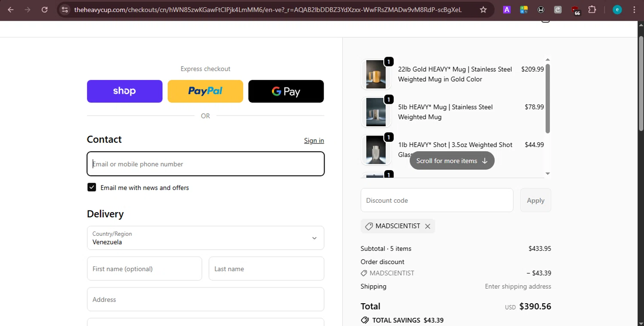Bookmark this page with the star icon

[x=483, y=9]
